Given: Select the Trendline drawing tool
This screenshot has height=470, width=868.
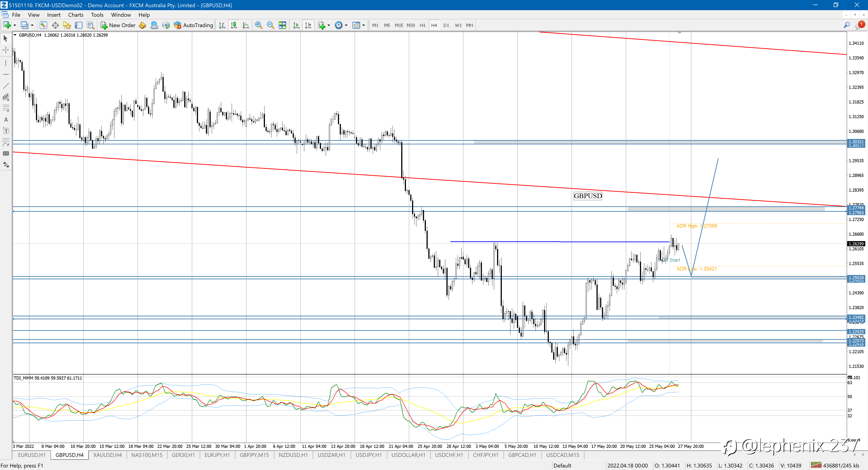Looking at the screenshot, I should pyautogui.click(x=6, y=86).
